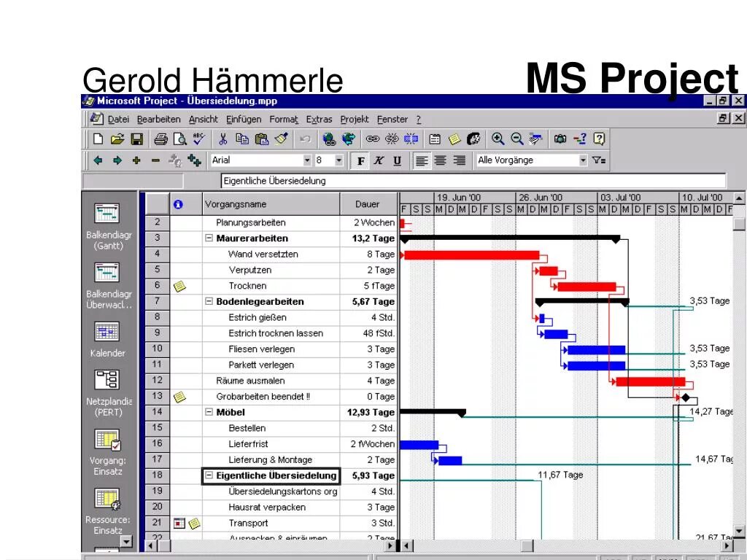
Task: Save the project with the floppy disk icon
Action: 136,139
